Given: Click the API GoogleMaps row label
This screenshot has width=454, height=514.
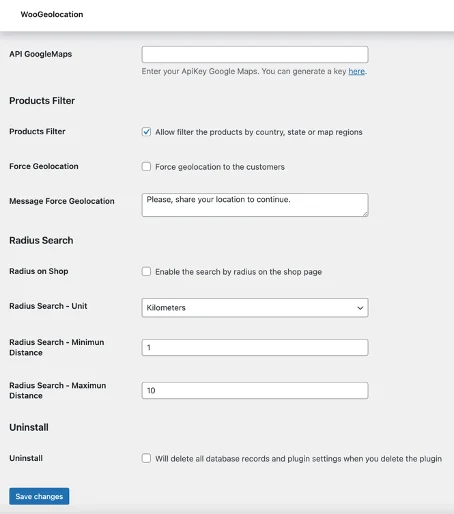Looking at the screenshot, I should (41, 54).
